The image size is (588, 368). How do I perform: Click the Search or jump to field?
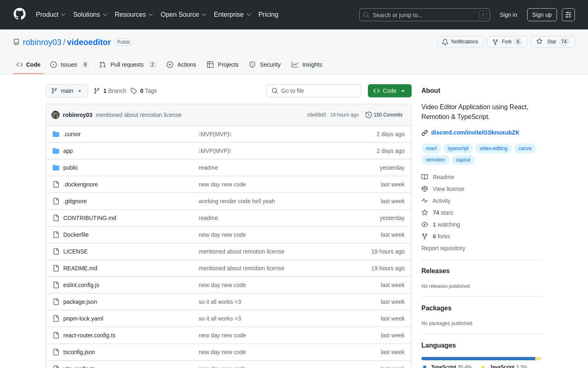coord(425,15)
